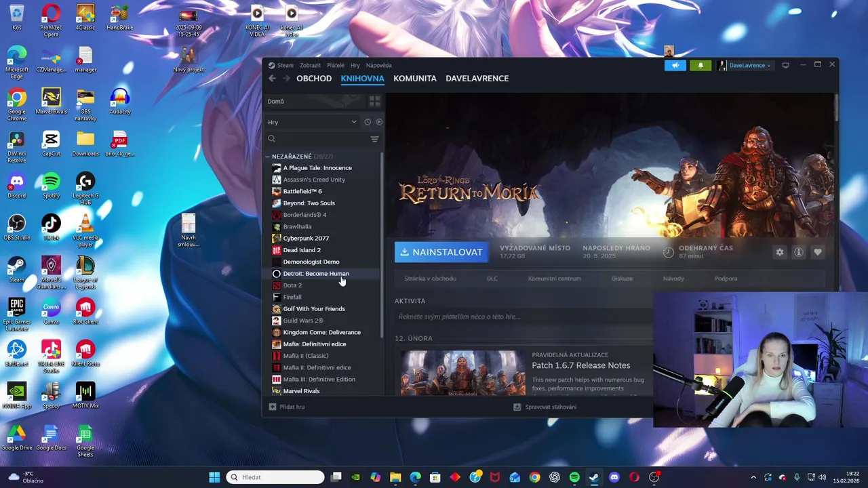Click the Steam forward navigation arrow

click(x=286, y=79)
